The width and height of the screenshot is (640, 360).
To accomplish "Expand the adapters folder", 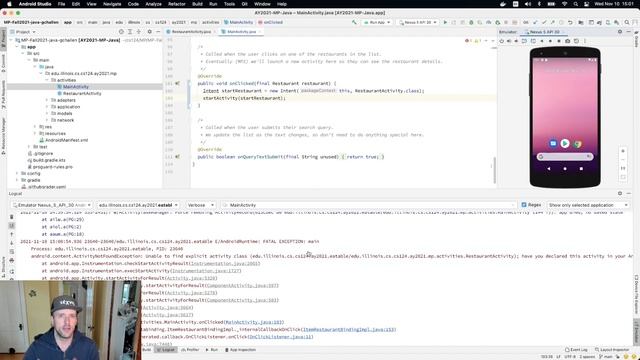I will [47, 100].
